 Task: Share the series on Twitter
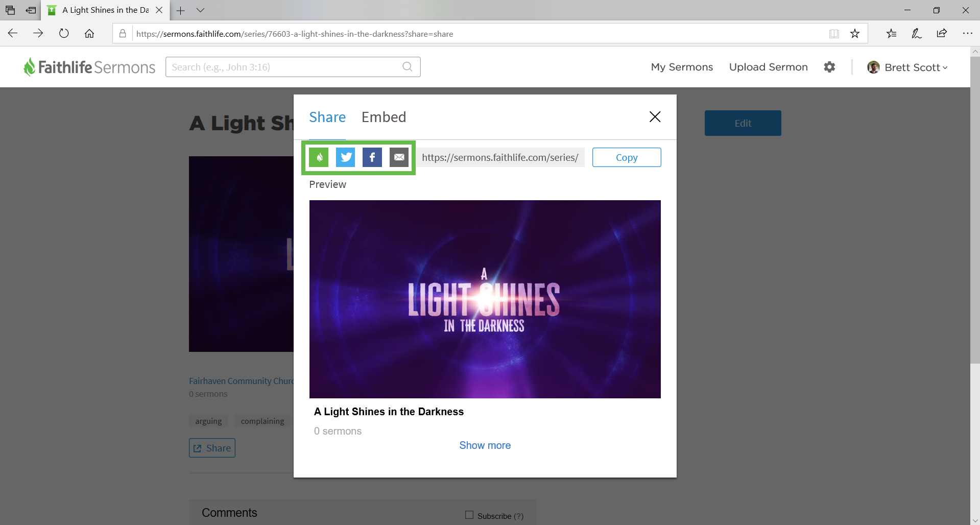pyautogui.click(x=346, y=157)
